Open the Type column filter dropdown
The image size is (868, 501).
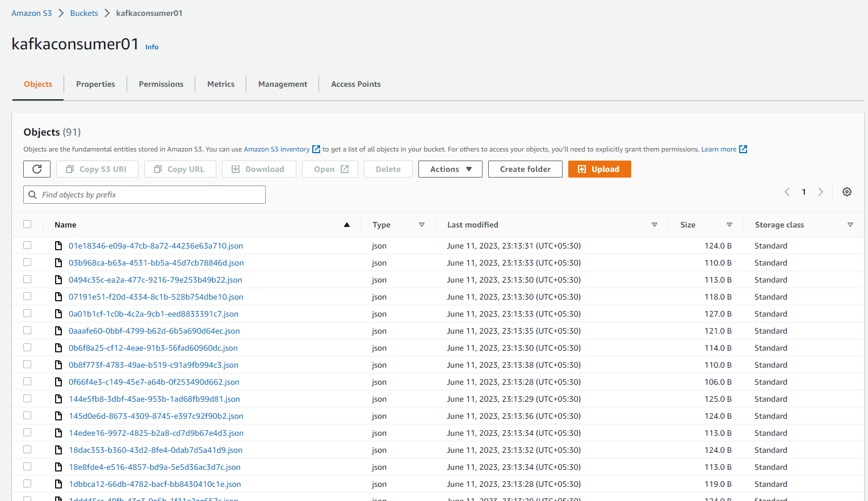point(422,225)
